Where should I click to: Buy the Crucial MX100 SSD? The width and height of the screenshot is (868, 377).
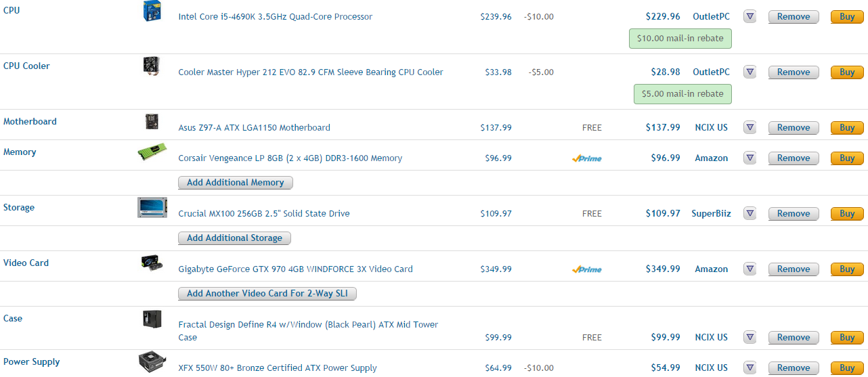click(x=847, y=213)
